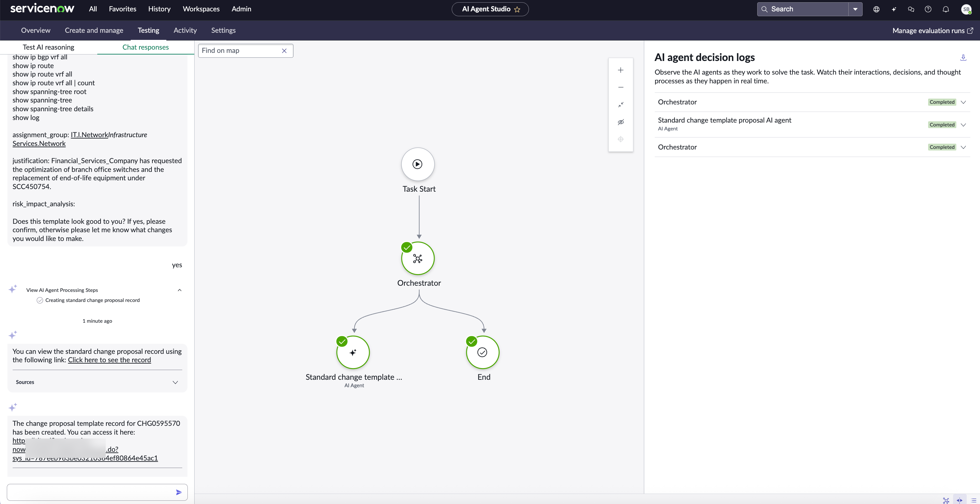Viewport: 980px width, 504px height.
Task: Show map-only view with the network icon
Action: [x=946, y=500]
